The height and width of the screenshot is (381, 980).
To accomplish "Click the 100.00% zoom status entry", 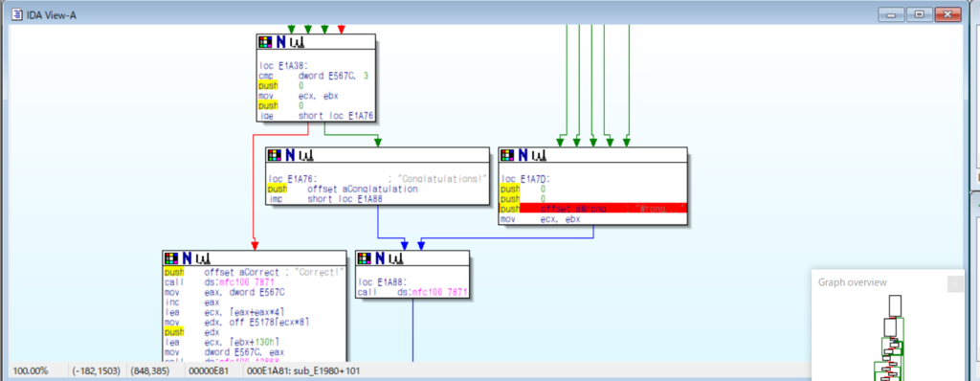I will click(x=31, y=371).
